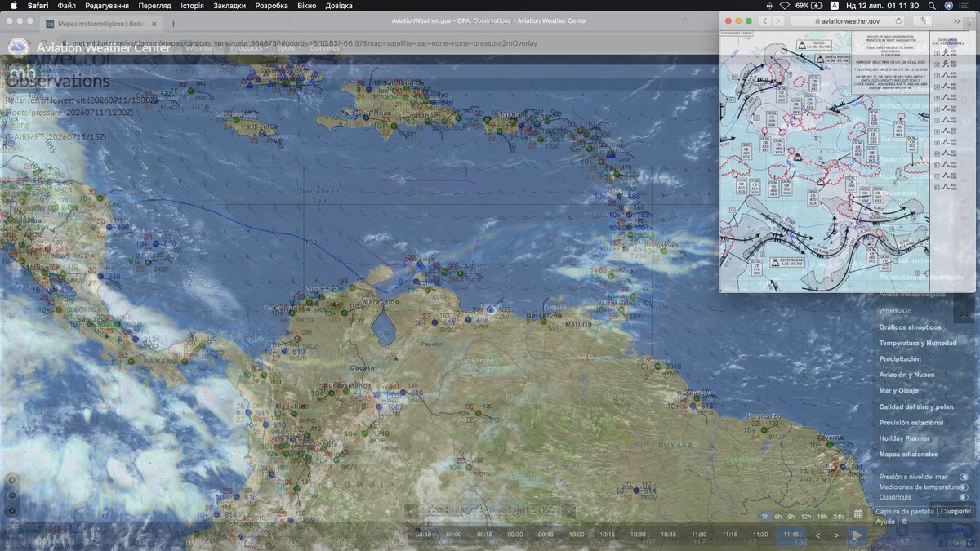Select the 18h interval button
Image resolution: width=980 pixels, height=551 pixels.
point(822,517)
